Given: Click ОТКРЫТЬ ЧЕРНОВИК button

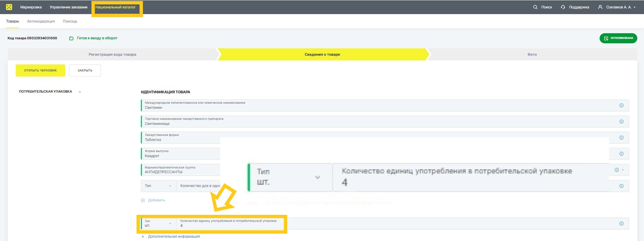Looking at the screenshot, I should tap(40, 70).
